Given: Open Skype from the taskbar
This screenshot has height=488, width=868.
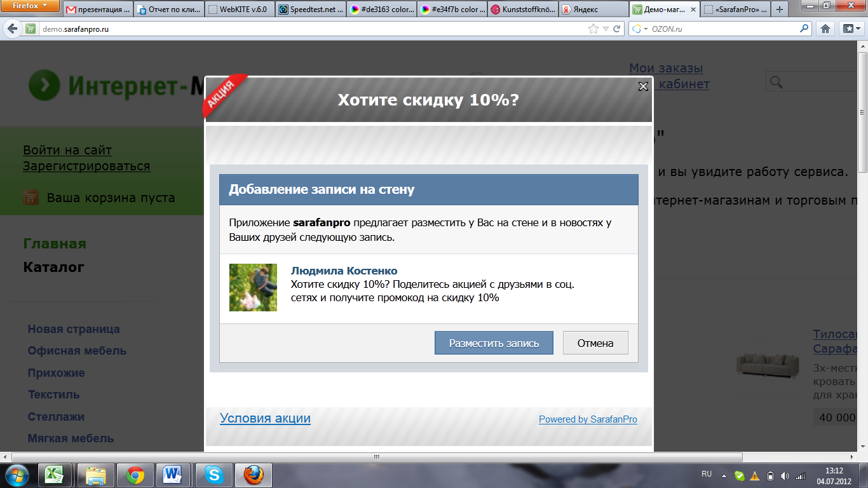Looking at the screenshot, I should coord(214,475).
